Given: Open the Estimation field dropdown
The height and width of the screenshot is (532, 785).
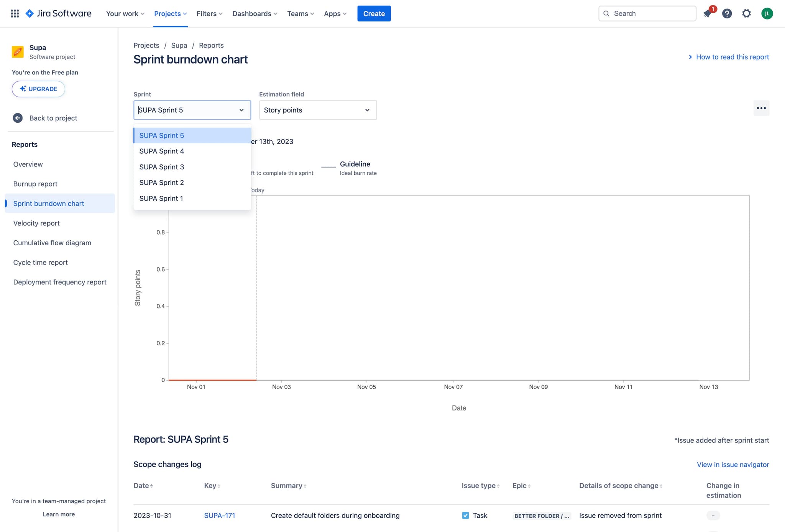Looking at the screenshot, I should coord(317,110).
